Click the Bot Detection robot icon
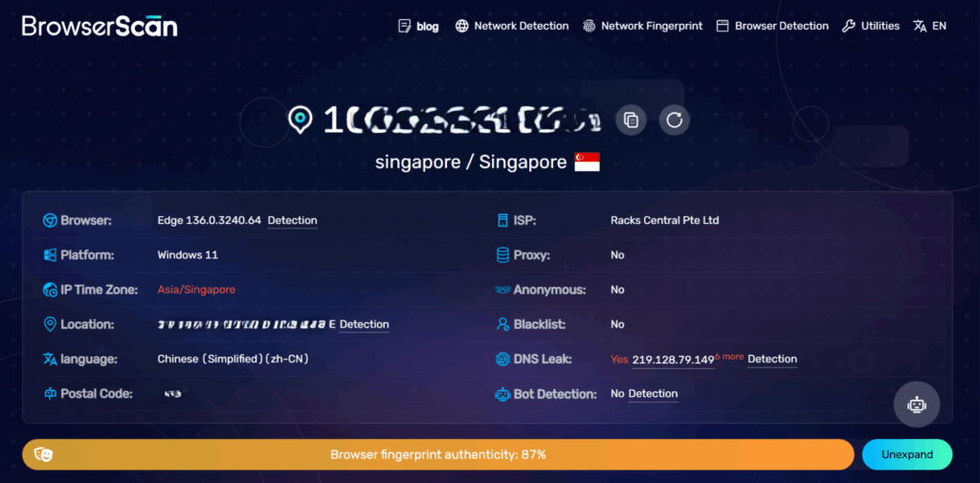The width and height of the screenshot is (980, 483). point(502,394)
